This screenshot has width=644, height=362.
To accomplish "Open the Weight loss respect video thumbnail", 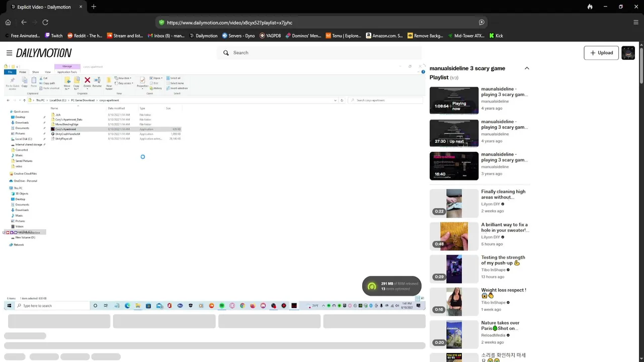I will coord(454,302).
